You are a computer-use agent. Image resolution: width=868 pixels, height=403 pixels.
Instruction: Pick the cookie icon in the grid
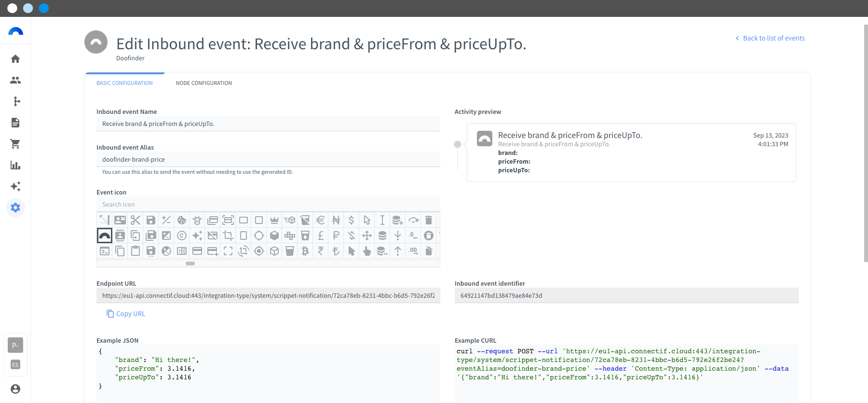point(182,220)
